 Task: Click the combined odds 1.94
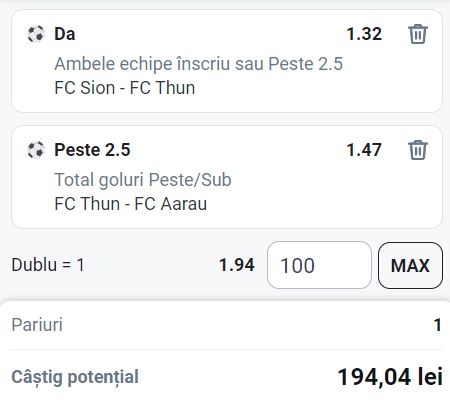(237, 265)
